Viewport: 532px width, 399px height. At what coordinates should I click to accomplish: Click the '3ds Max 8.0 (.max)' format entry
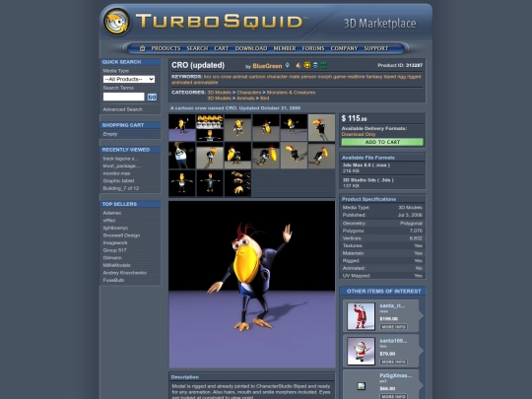pos(366,165)
